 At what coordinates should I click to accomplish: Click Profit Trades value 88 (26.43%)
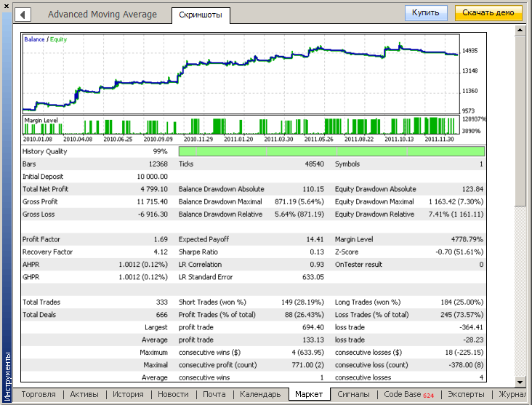click(x=305, y=315)
